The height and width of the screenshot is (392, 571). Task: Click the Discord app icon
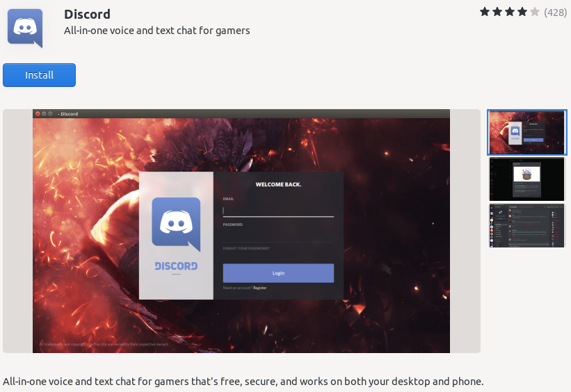(x=25, y=28)
